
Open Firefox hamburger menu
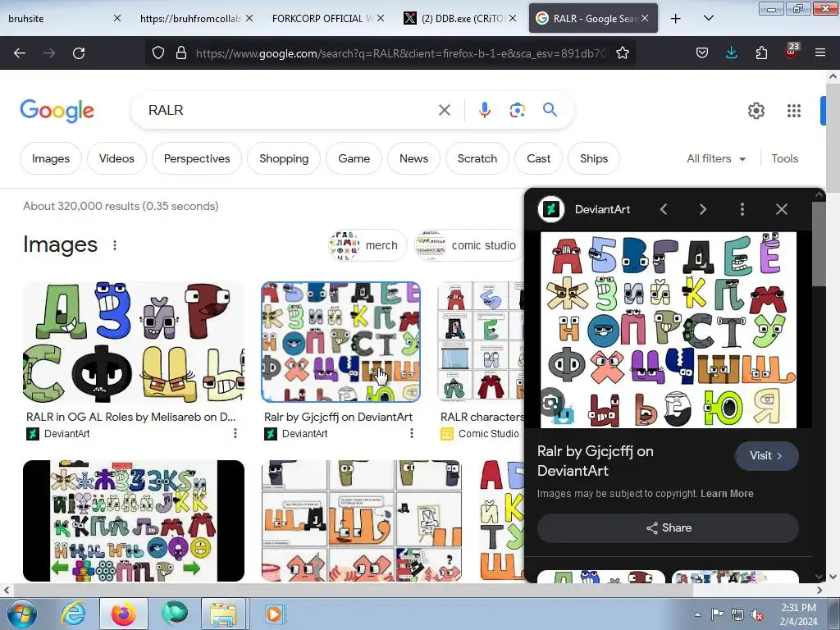[x=819, y=52]
